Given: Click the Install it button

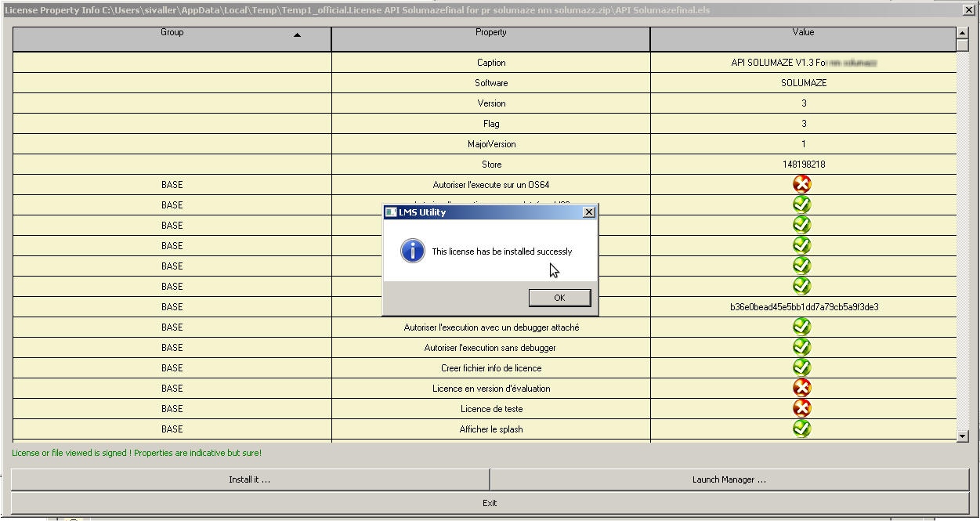Looking at the screenshot, I should click(250, 479).
